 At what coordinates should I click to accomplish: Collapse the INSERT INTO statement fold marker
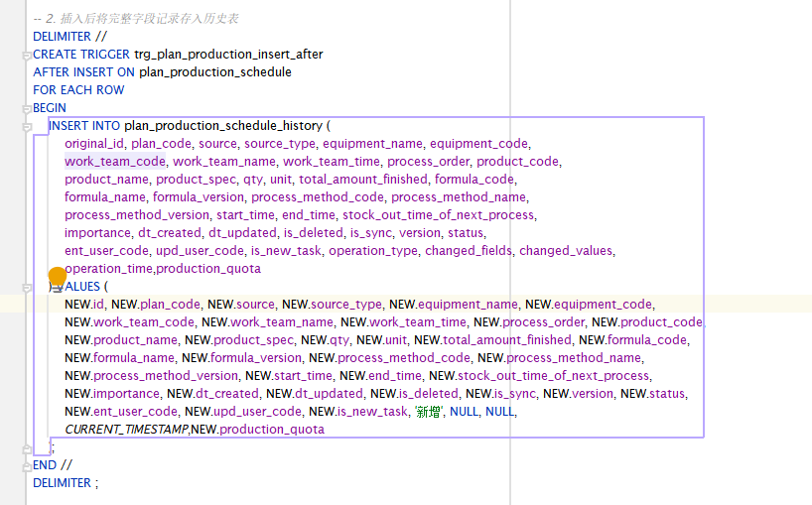[x=27, y=127]
